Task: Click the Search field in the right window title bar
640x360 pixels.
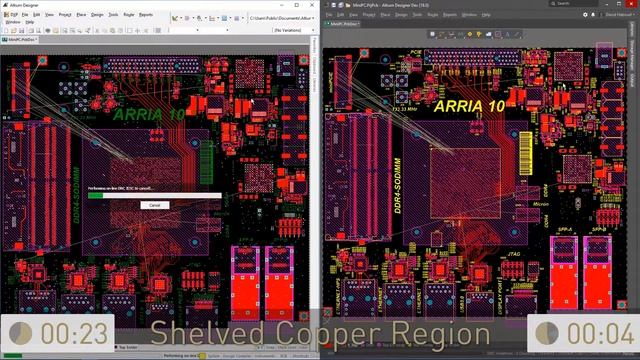Action: point(573,4)
